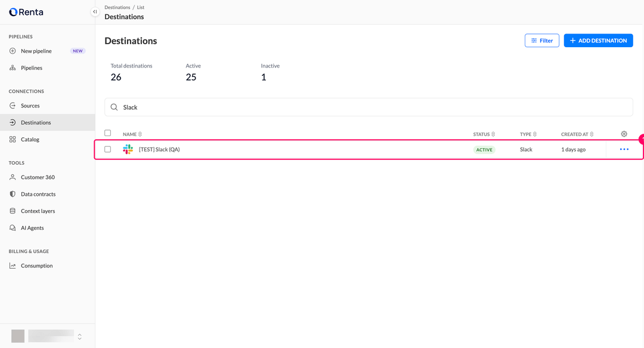Click the Inactive count 1
Image resolution: width=644 pixels, height=348 pixels.
[x=264, y=77]
